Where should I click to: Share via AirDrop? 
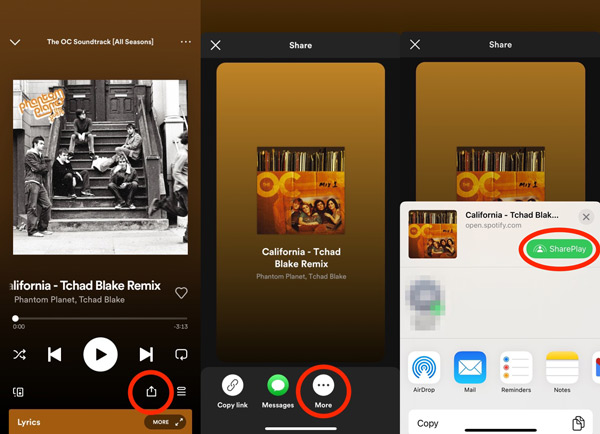(x=424, y=372)
